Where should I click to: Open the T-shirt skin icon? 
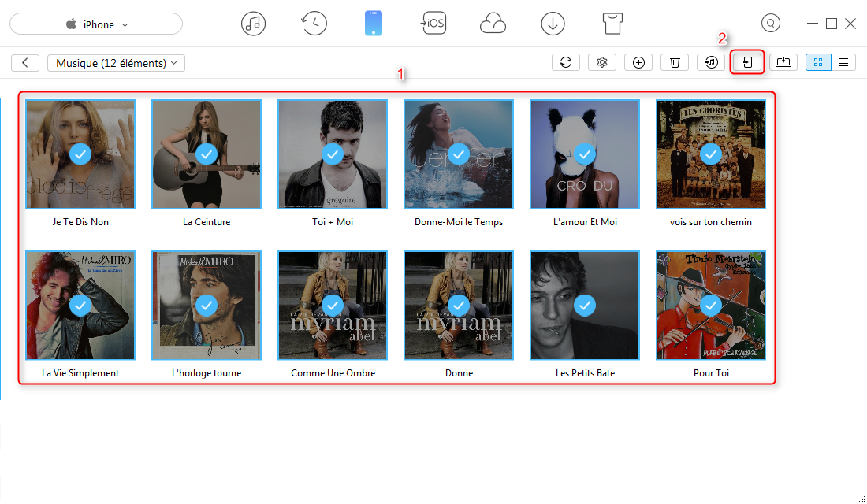(x=612, y=24)
